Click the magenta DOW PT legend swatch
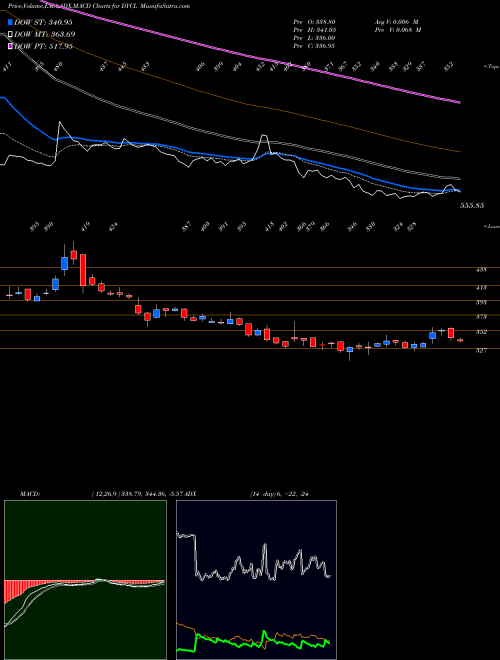500x660 pixels. (10, 46)
